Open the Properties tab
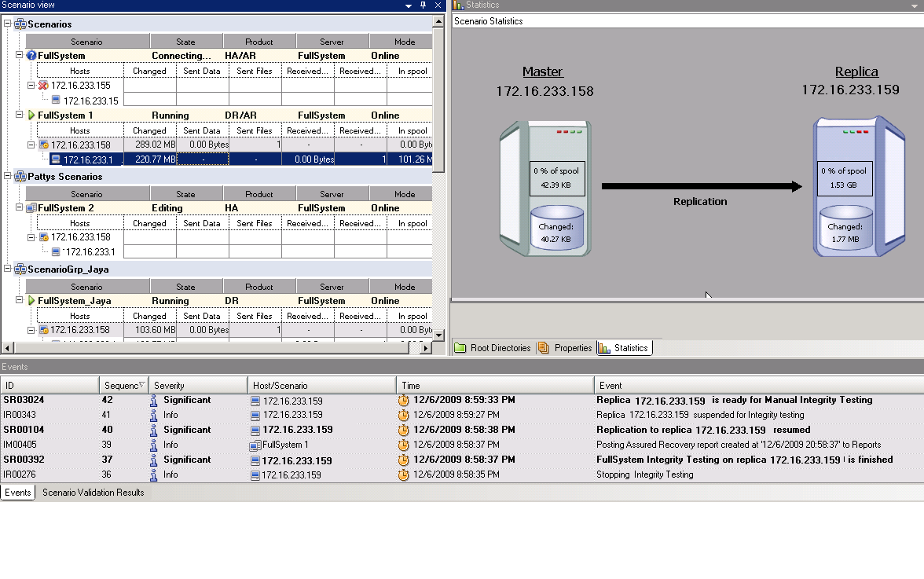 tap(566, 348)
